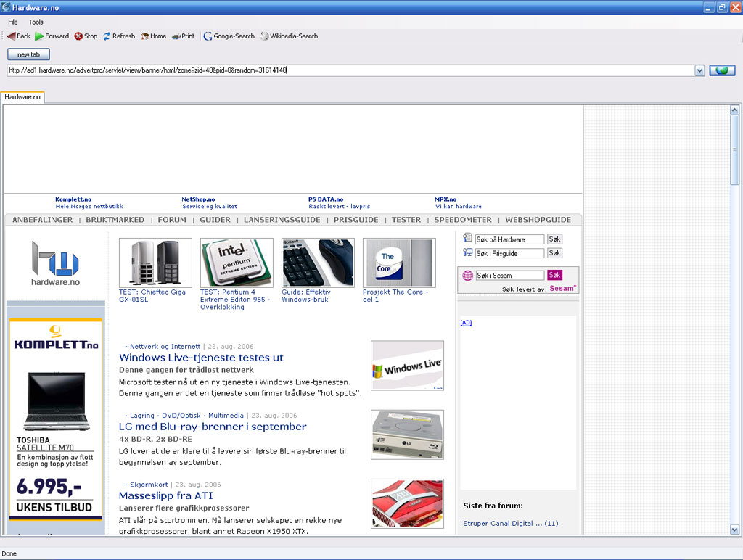Viewport: 743px width, 560px height.
Task: Click Søk button next to Hardware search
Action: (x=554, y=239)
